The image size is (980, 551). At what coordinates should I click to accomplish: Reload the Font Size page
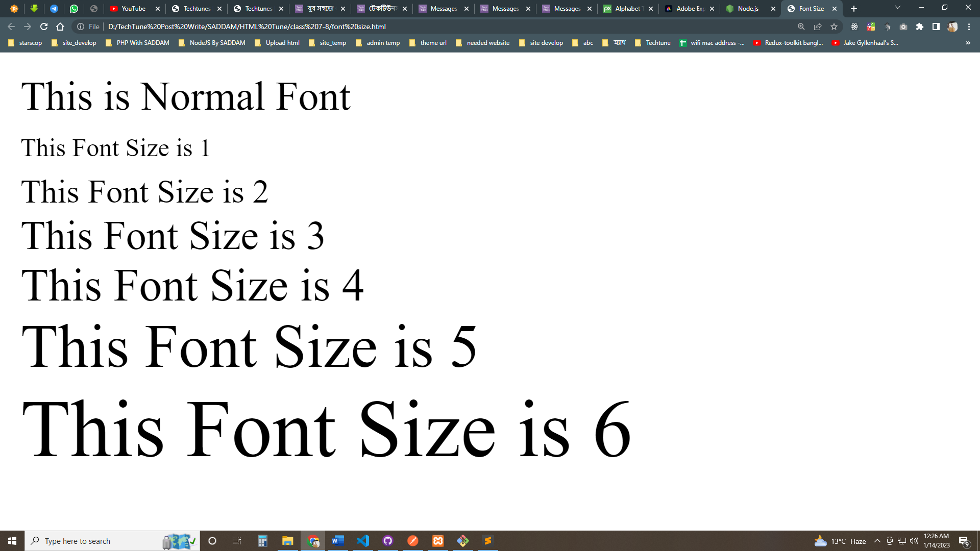click(x=44, y=27)
